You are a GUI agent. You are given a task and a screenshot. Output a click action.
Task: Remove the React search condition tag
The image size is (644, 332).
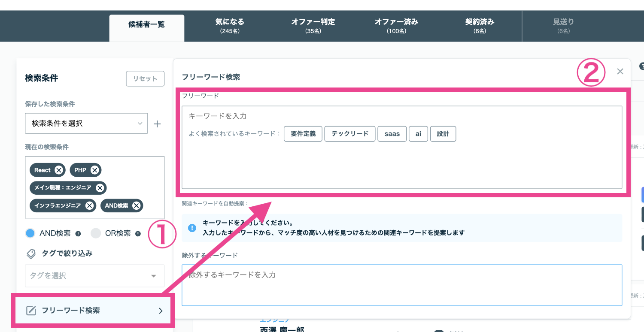pos(59,170)
